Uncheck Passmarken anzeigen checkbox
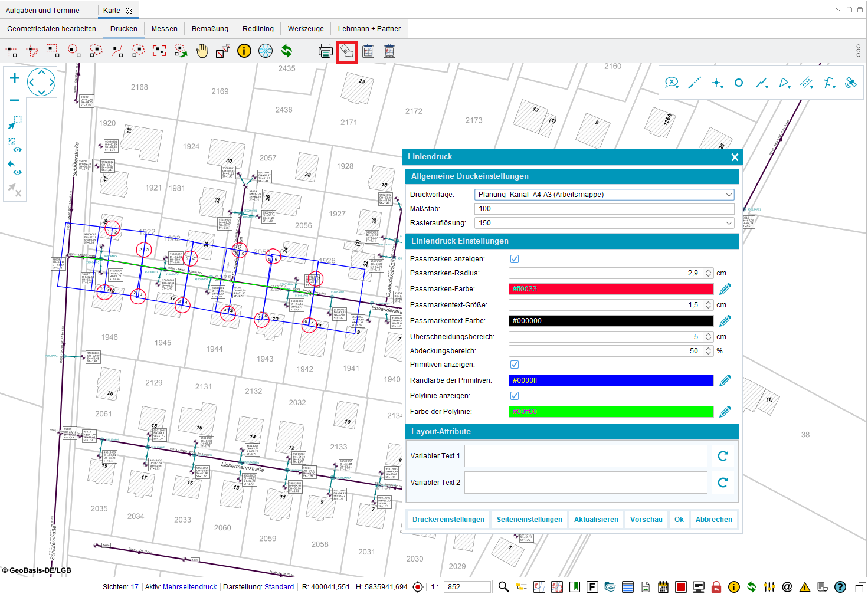868x594 pixels. [x=515, y=259]
